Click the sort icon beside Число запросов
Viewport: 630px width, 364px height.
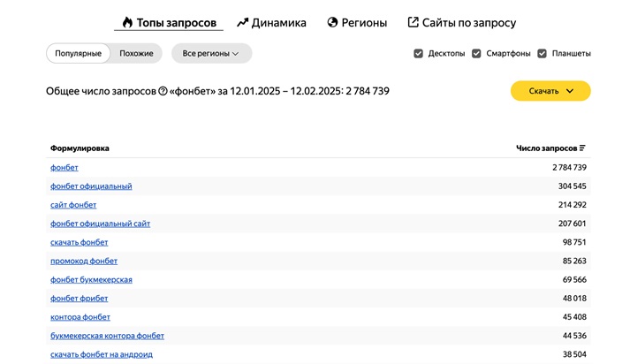pyautogui.click(x=582, y=148)
